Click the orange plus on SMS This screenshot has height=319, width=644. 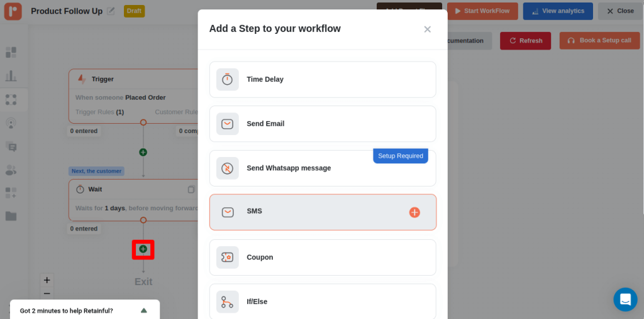coord(414,212)
